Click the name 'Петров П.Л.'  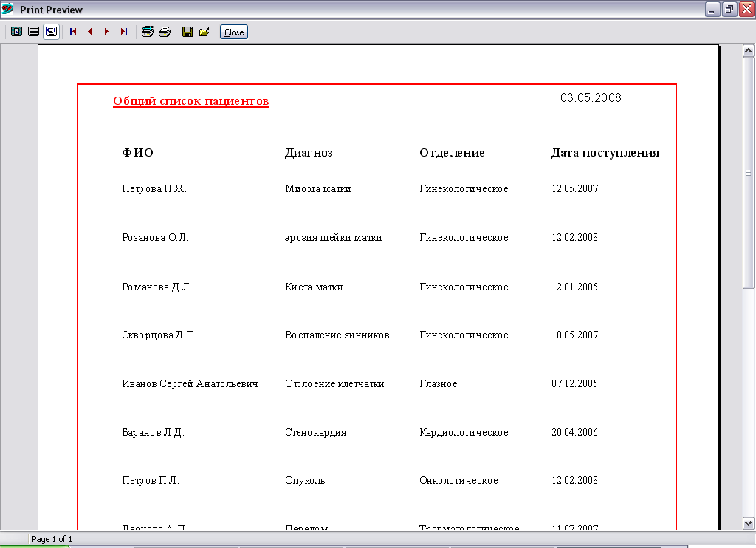[151, 481]
